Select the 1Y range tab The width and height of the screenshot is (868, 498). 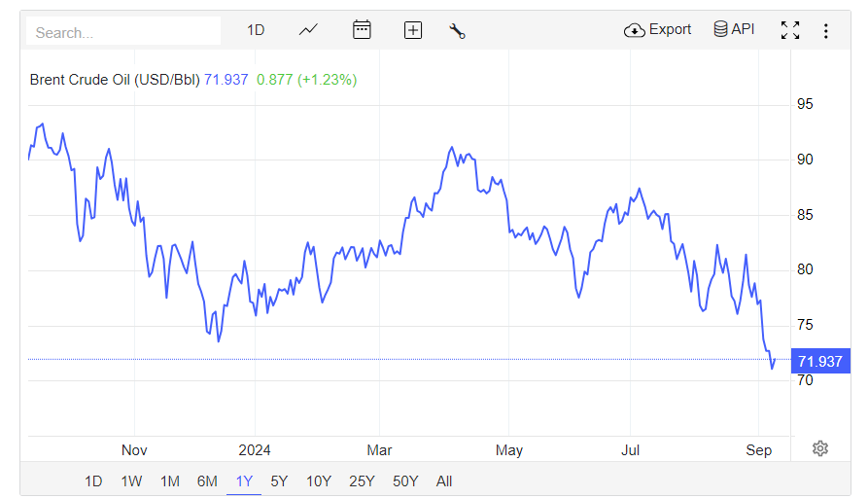tap(244, 481)
